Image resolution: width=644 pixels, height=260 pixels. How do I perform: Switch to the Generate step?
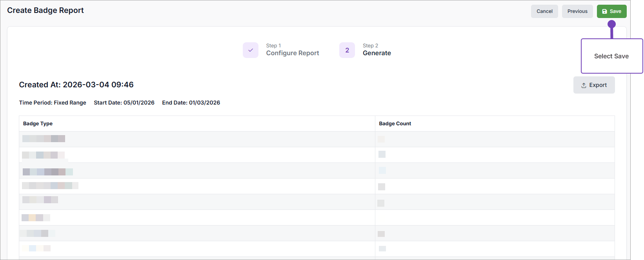[x=377, y=53]
